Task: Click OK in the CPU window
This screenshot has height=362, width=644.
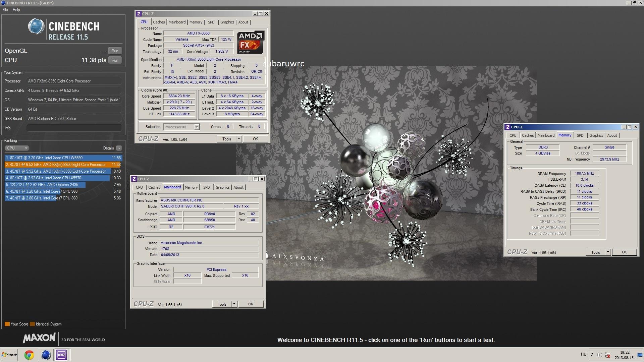Action: pyautogui.click(x=256, y=139)
